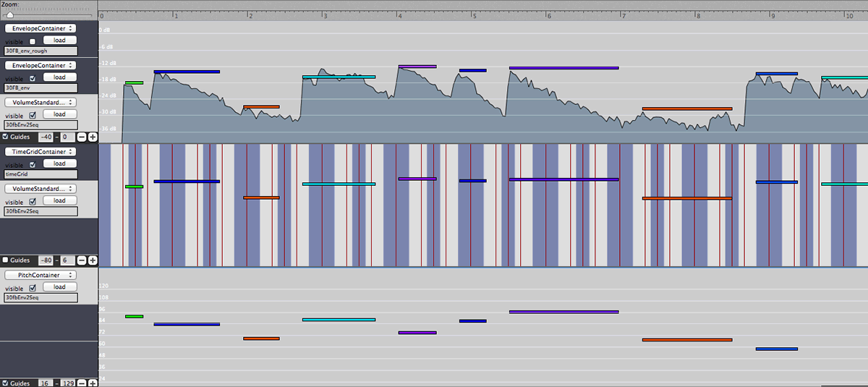Open the TimeGridContainer dropdown

[41, 152]
